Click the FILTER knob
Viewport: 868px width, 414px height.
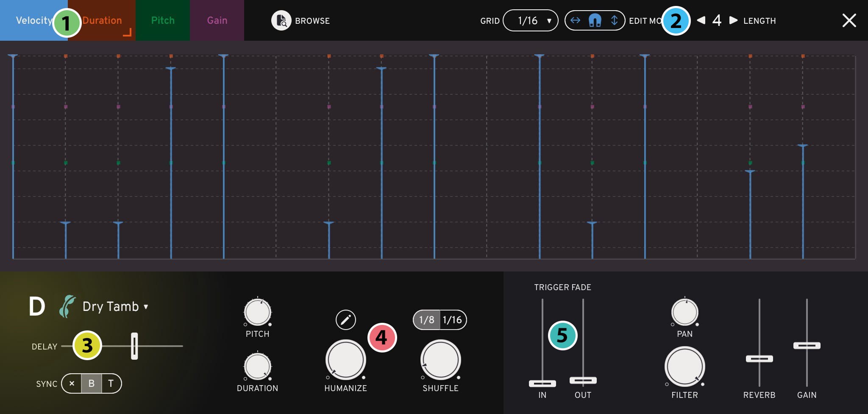pos(685,366)
